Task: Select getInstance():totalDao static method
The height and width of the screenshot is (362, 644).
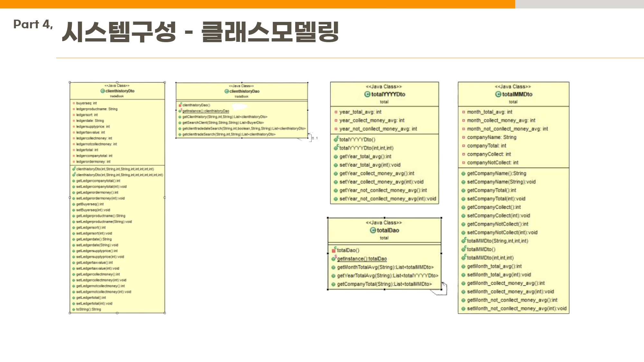Action: pyautogui.click(x=362, y=259)
